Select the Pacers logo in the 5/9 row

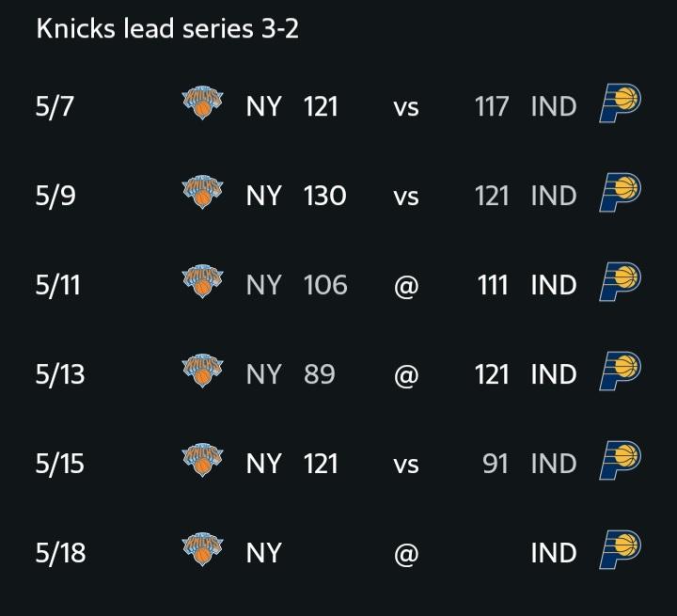tap(620, 193)
